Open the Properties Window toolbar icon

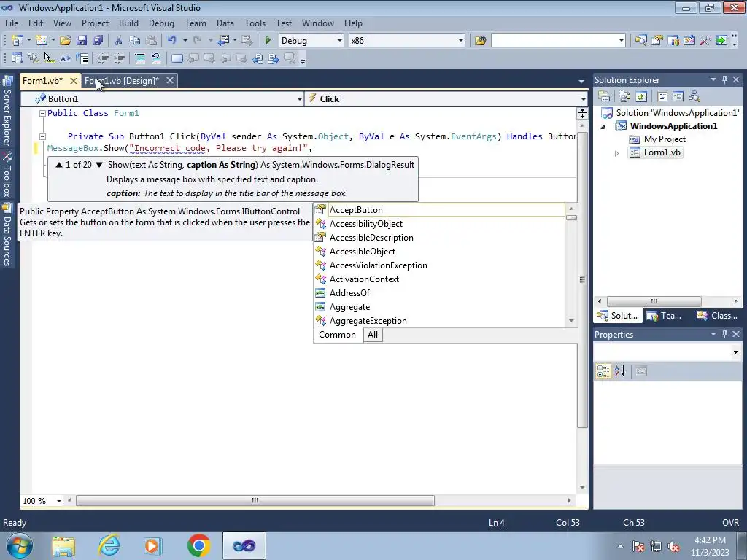657,41
